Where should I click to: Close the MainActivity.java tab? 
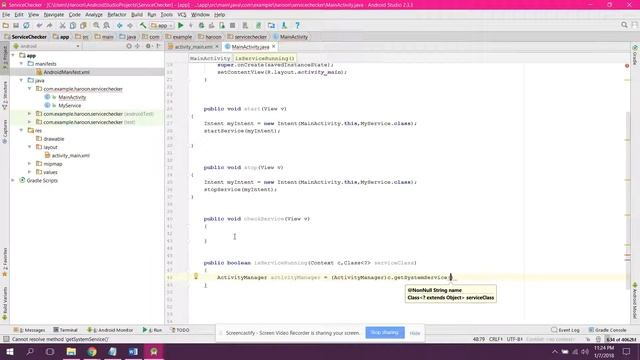point(273,47)
